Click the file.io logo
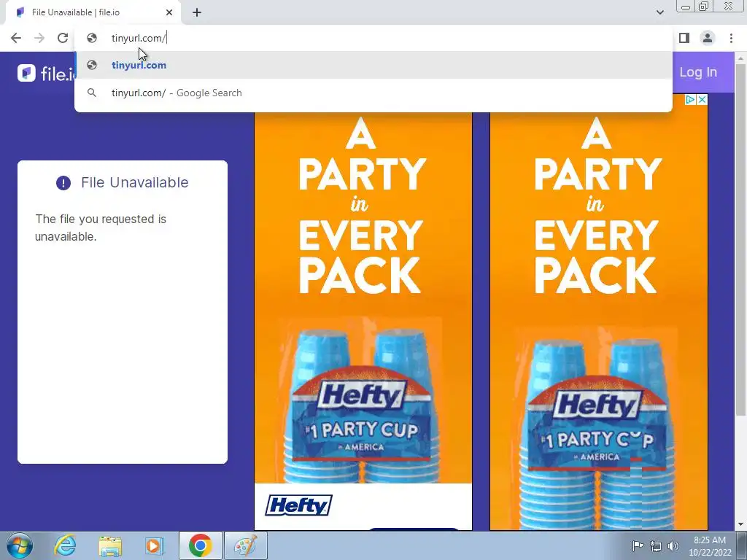 [46, 74]
